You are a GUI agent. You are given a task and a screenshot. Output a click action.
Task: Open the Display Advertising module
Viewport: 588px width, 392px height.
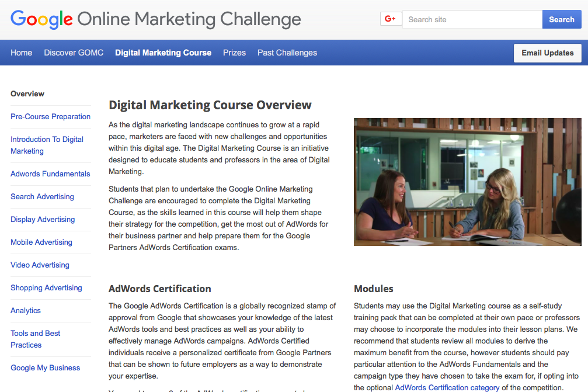pyautogui.click(x=43, y=220)
